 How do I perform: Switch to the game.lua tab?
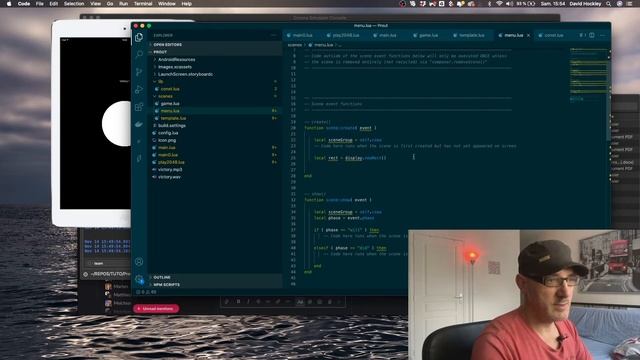[428, 36]
